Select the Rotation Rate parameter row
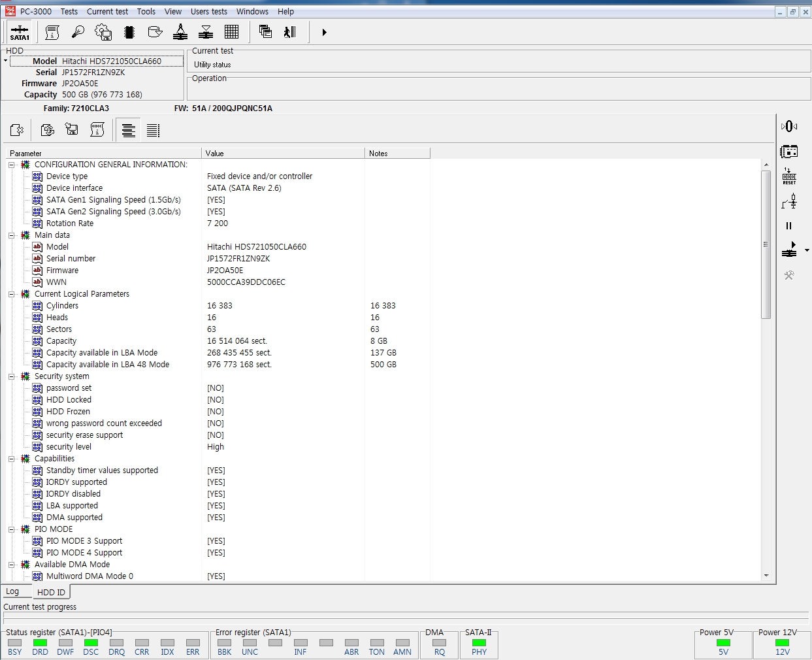 coord(70,223)
